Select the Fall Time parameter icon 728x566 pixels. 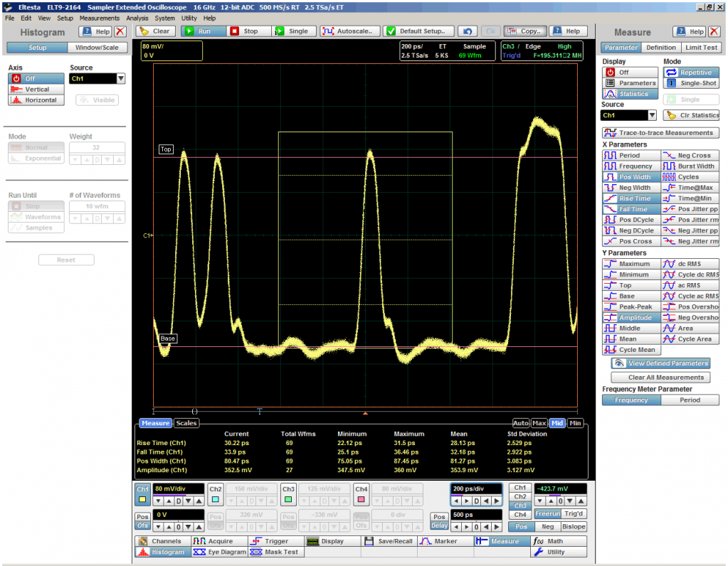pos(610,209)
